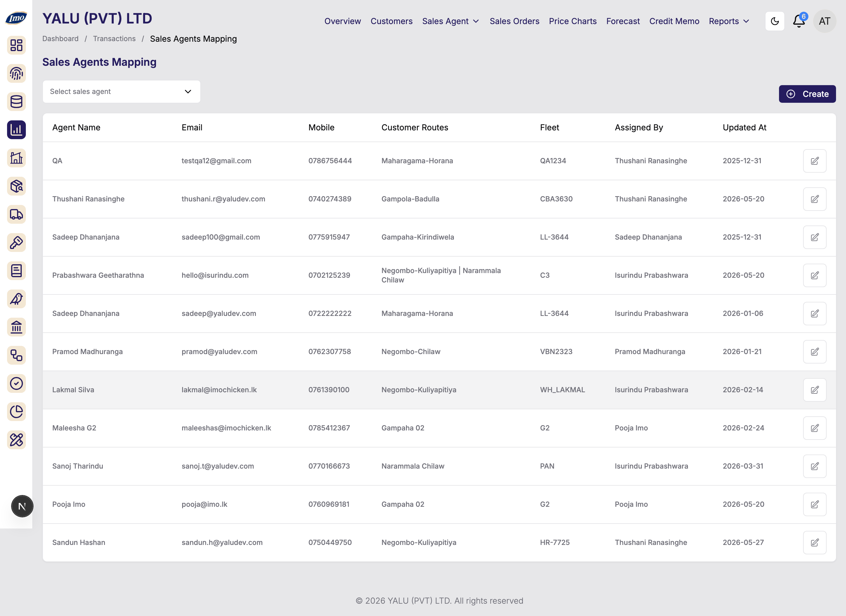Open the circled checkmark icon in sidebar
The width and height of the screenshot is (846, 616).
pos(16,383)
